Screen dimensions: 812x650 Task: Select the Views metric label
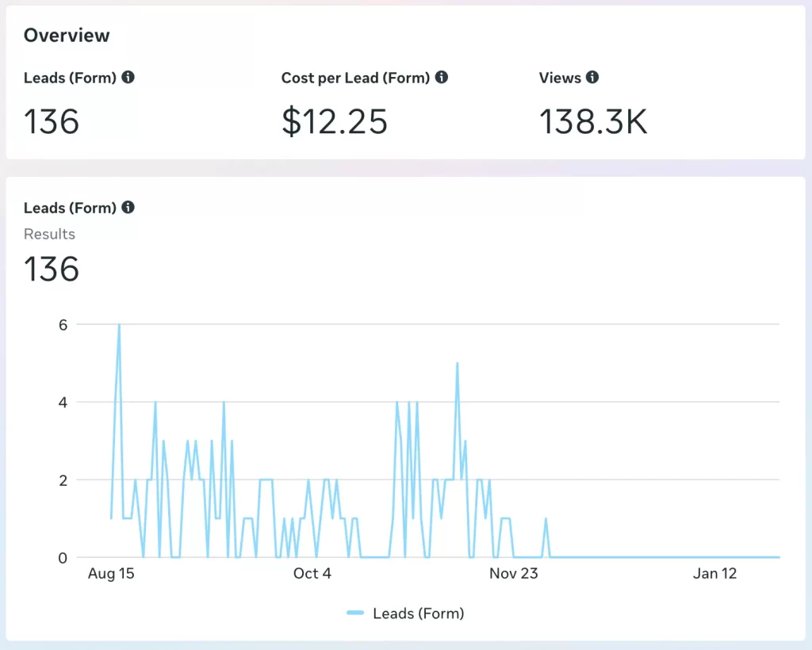(560, 78)
